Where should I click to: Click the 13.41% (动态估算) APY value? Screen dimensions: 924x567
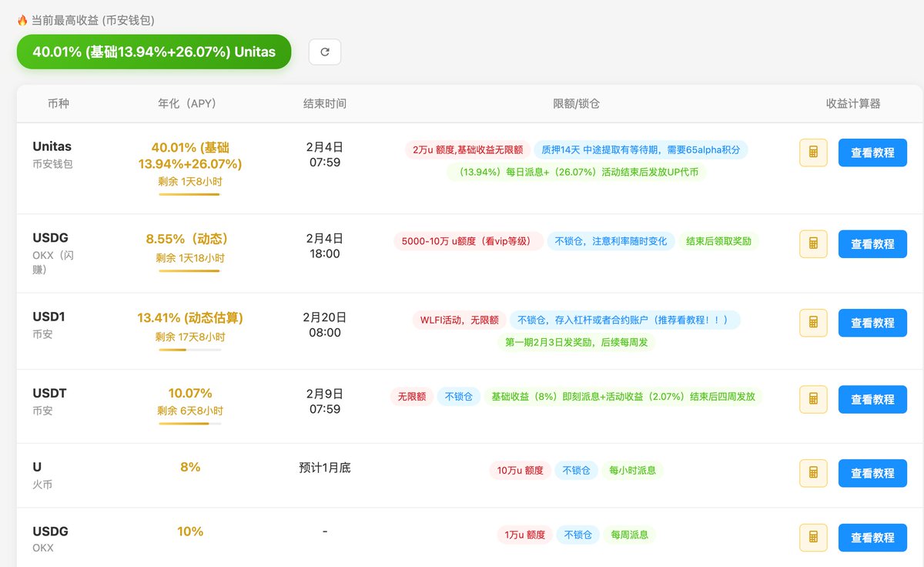[189, 317]
